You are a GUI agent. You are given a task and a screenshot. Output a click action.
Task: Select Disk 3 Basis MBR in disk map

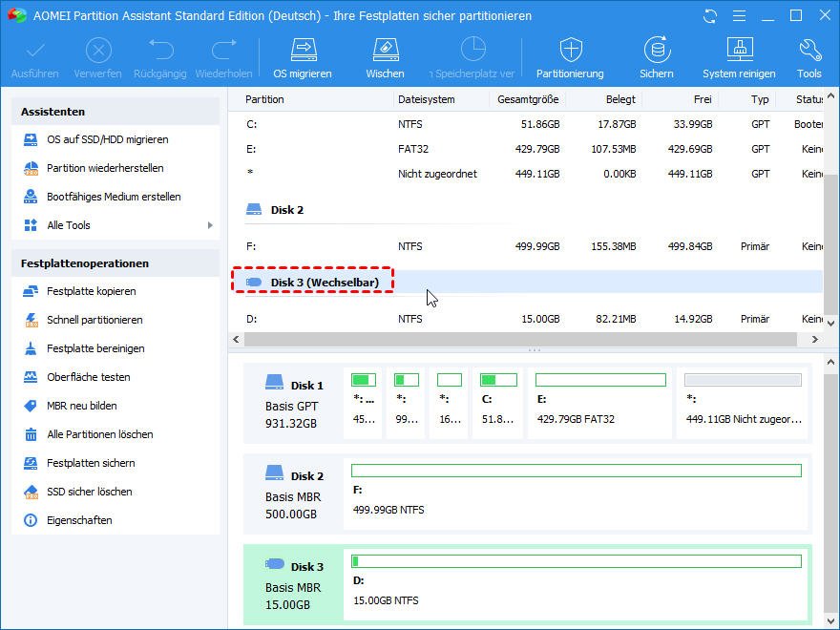pos(294,585)
